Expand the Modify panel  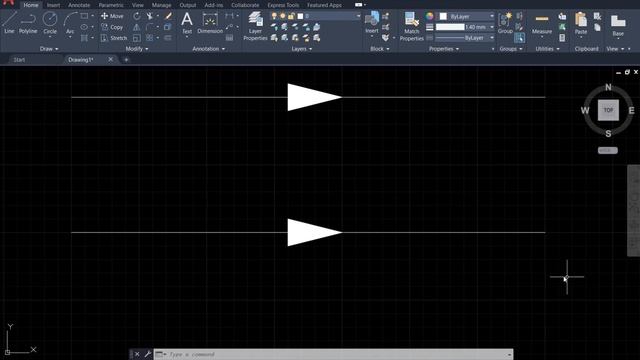tap(137, 49)
